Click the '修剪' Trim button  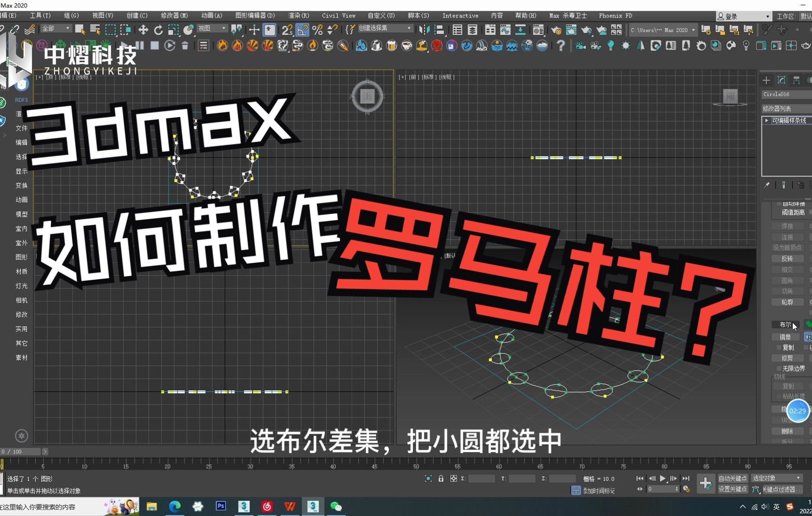[787, 358]
